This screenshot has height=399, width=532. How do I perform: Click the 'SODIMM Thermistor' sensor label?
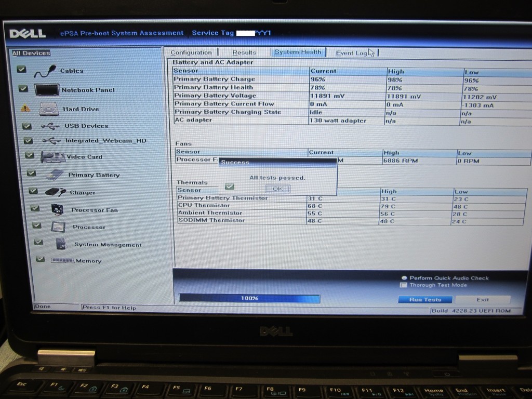pos(211,220)
